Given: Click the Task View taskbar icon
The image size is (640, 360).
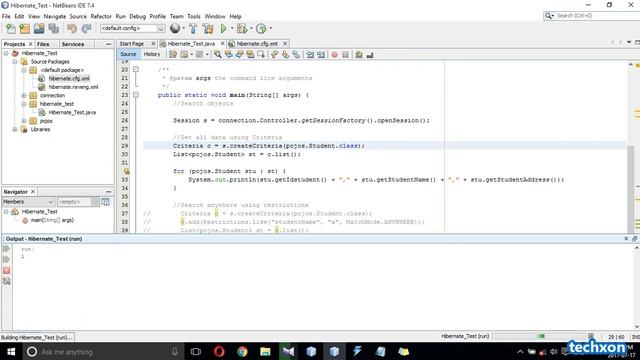Looking at the screenshot, I should pyautogui.click(x=196, y=351).
